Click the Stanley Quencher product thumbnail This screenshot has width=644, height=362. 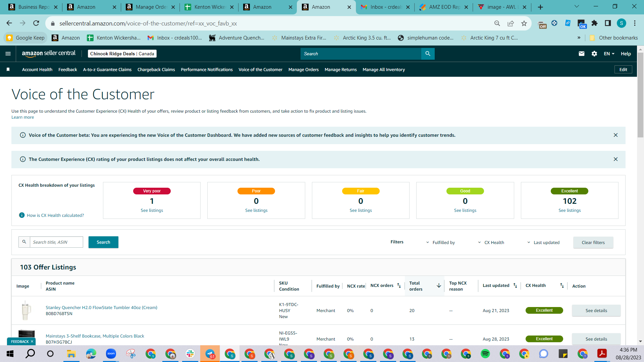click(x=26, y=310)
